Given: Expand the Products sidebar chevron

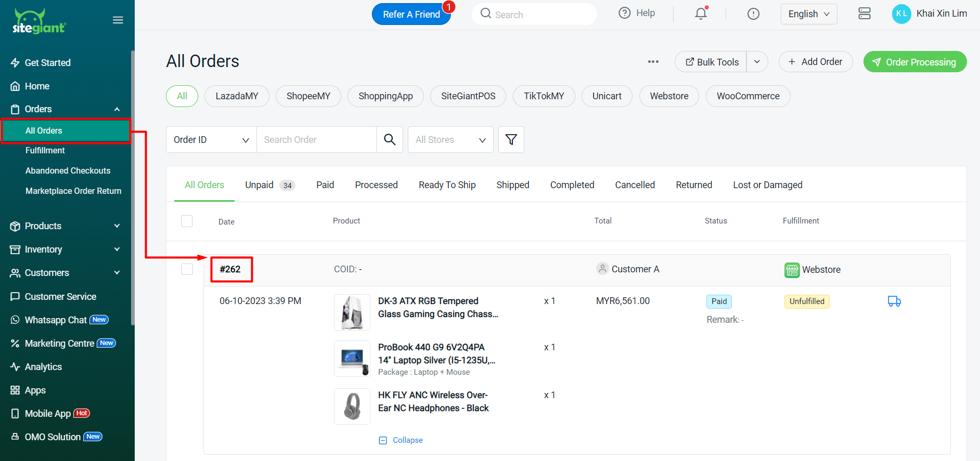Looking at the screenshot, I should tap(117, 226).
